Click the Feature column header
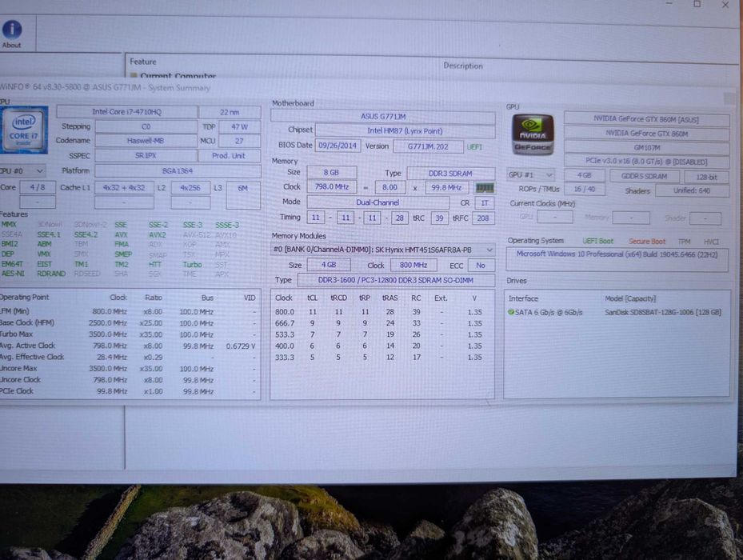Screen dimensions: 743x560 [143, 62]
